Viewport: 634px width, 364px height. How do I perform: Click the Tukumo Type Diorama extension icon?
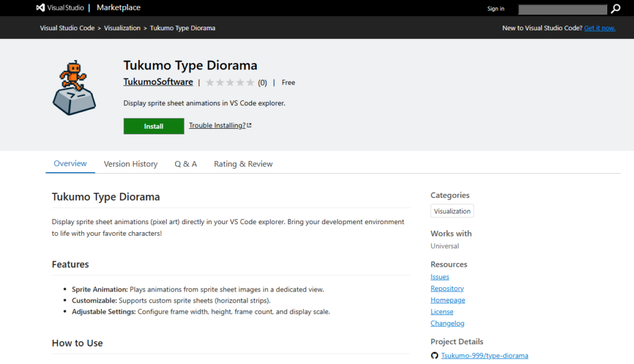tap(74, 88)
